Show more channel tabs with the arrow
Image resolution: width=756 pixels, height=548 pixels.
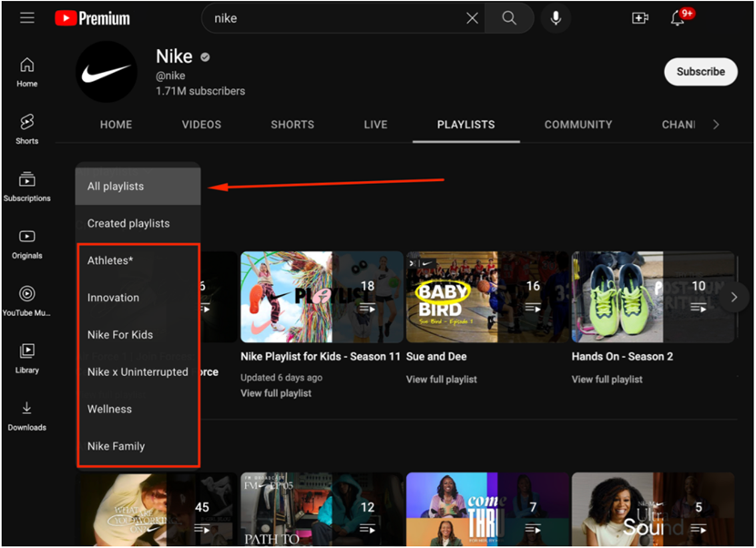coord(716,125)
